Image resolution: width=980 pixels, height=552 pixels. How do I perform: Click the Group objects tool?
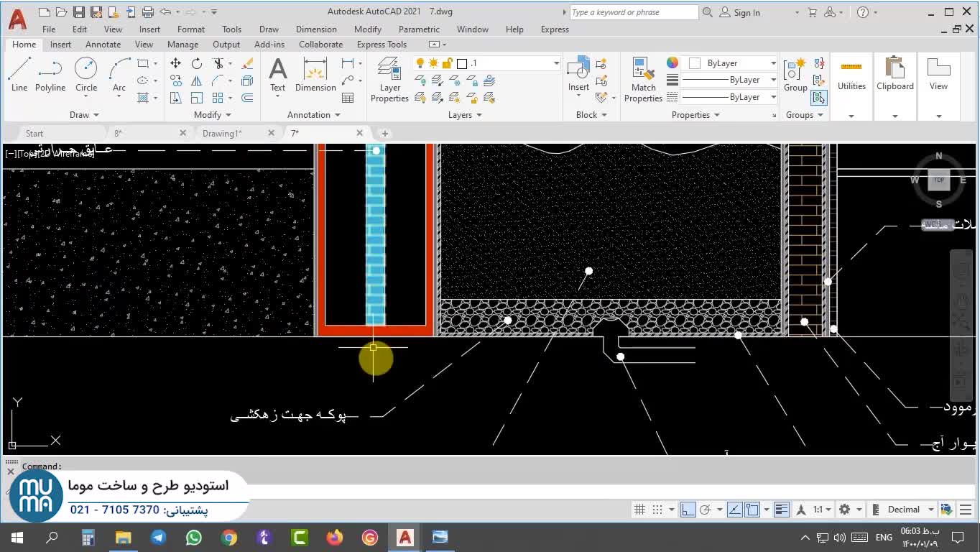coord(795,75)
